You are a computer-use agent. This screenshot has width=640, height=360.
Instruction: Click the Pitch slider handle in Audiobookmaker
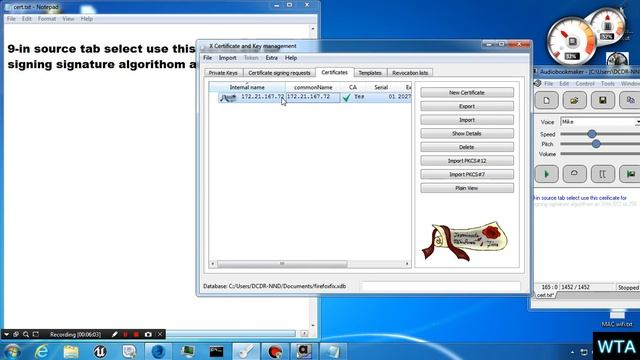[596, 144]
